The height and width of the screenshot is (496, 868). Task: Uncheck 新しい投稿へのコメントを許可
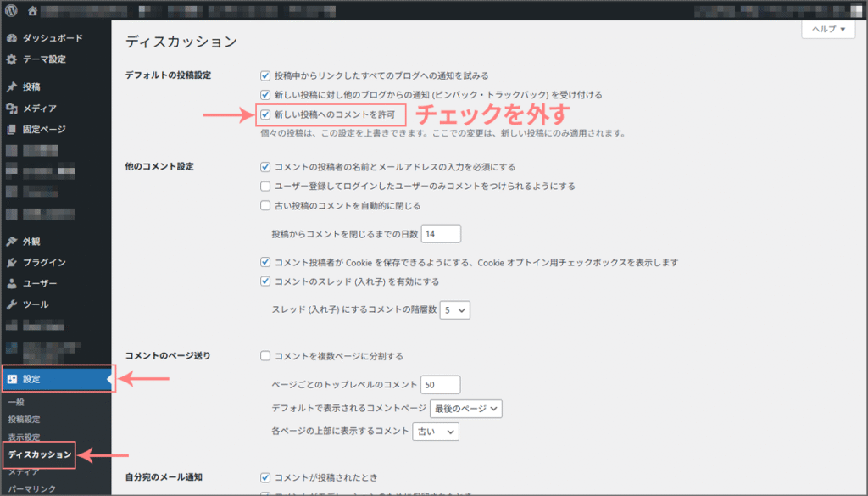[265, 114]
